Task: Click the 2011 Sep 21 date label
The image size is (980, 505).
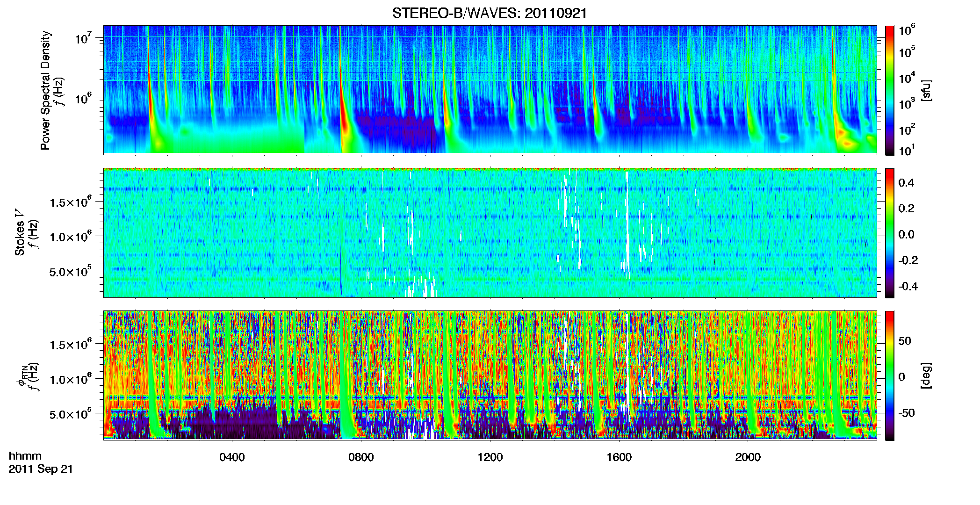Action: [x=41, y=469]
